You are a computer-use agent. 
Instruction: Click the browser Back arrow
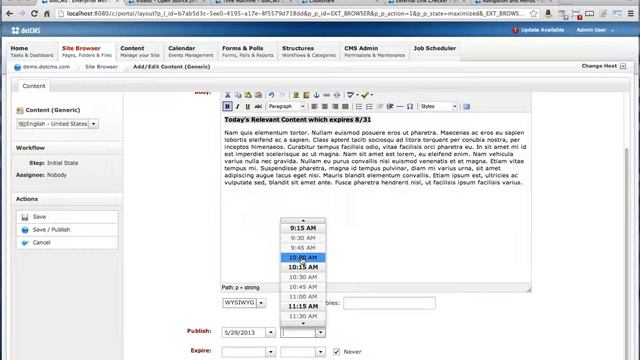9,13
